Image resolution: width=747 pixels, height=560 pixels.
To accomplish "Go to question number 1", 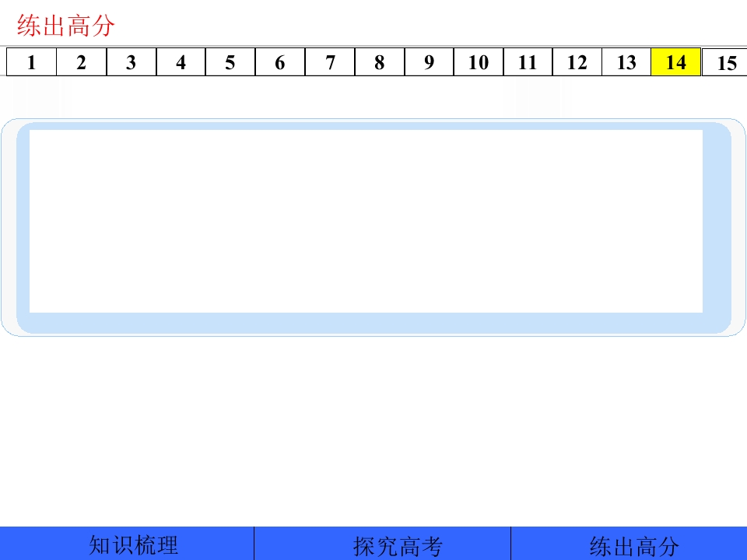I will 31,62.
